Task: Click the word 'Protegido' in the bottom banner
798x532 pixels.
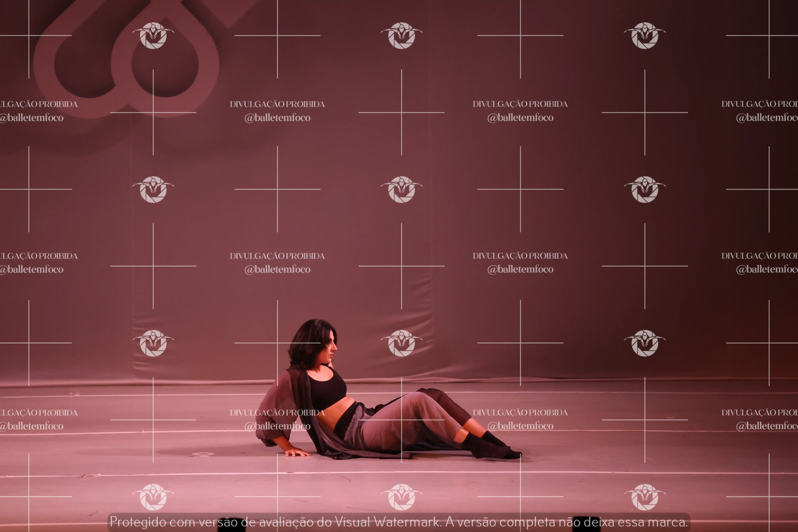Action: pyautogui.click(x=138, y=522)
